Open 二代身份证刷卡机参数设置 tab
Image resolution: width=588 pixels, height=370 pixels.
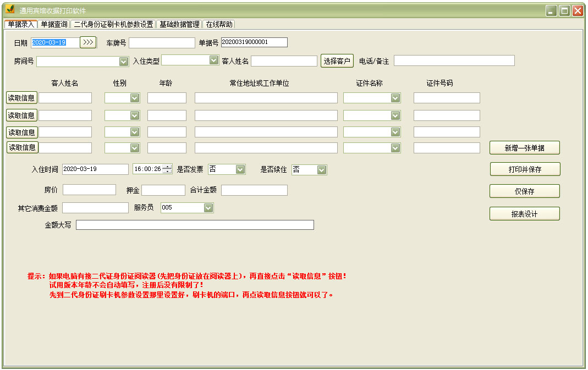tap(113, 24)
